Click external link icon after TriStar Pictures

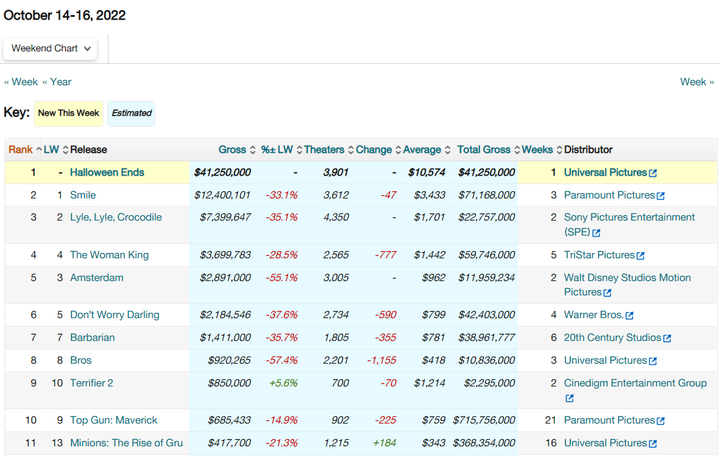(641, 256)
